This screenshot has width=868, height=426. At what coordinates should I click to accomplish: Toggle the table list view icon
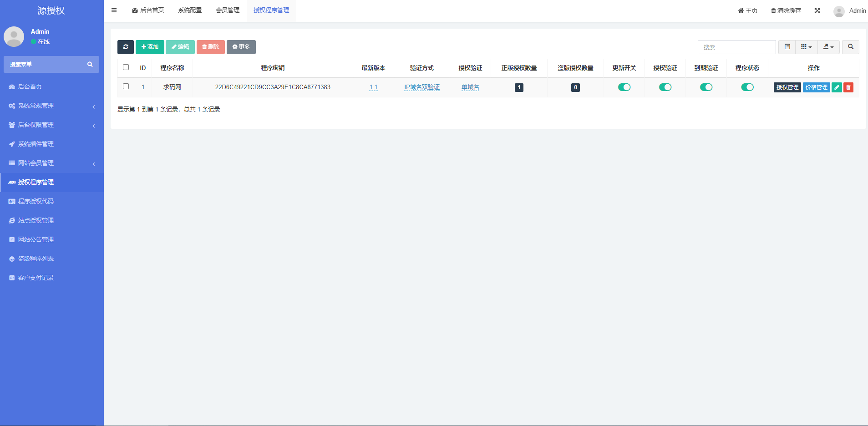pyautogui.click(x=787, y=47)
